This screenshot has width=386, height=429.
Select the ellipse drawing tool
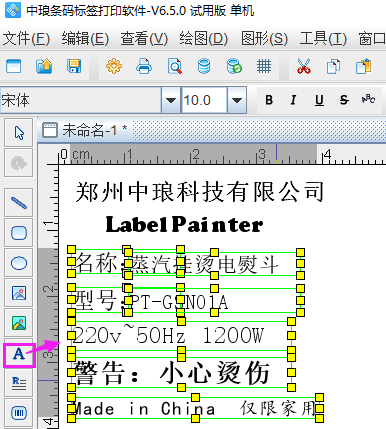[x=19, y=263]
